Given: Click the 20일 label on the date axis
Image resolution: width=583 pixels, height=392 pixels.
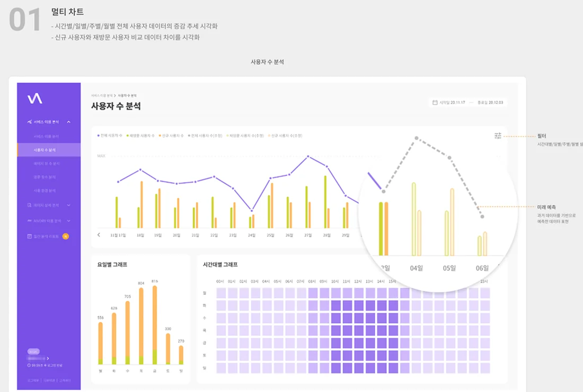Looking at the screenshot, I should pyautogui.click(x=176, y=235).
